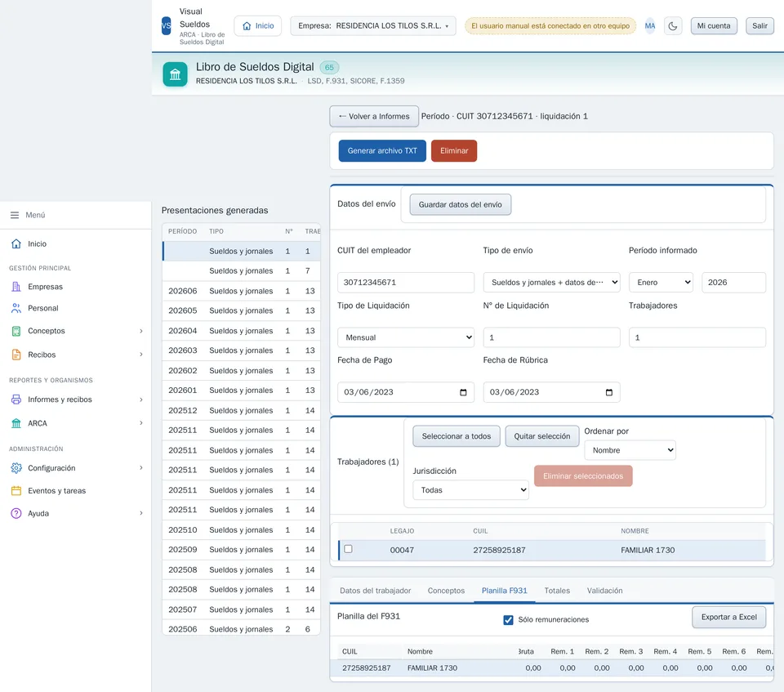Click the Configuración gear icon
The height and width of the screenshot is (692, 784).
pyautogui.click(x=16, y=468)
